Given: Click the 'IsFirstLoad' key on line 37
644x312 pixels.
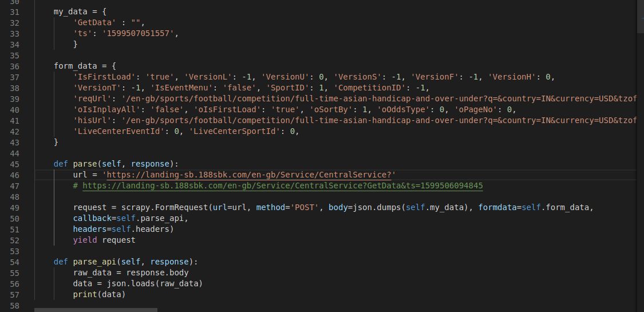Looking at the screenshot, I should (x=104, y=77).
